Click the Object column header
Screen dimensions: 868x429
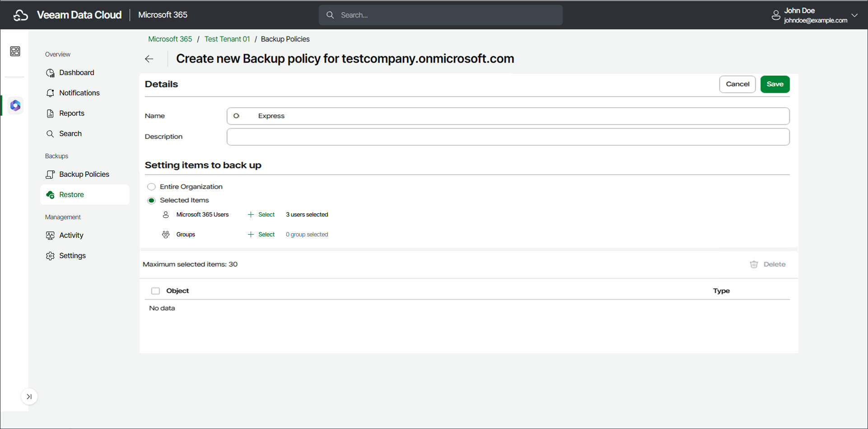[177, 291]
